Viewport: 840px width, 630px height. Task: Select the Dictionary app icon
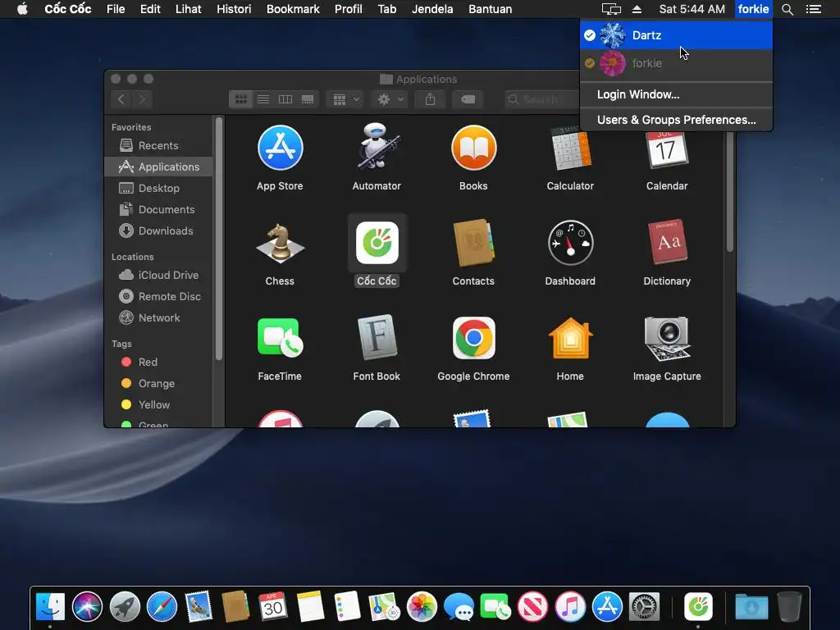click(x=667, y=242)
